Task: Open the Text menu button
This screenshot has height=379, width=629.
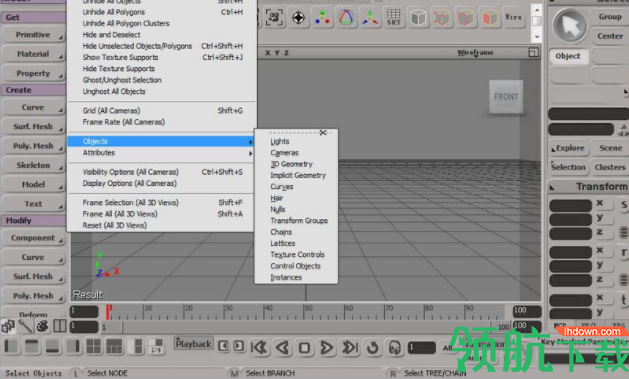Action: coord(33,204)
